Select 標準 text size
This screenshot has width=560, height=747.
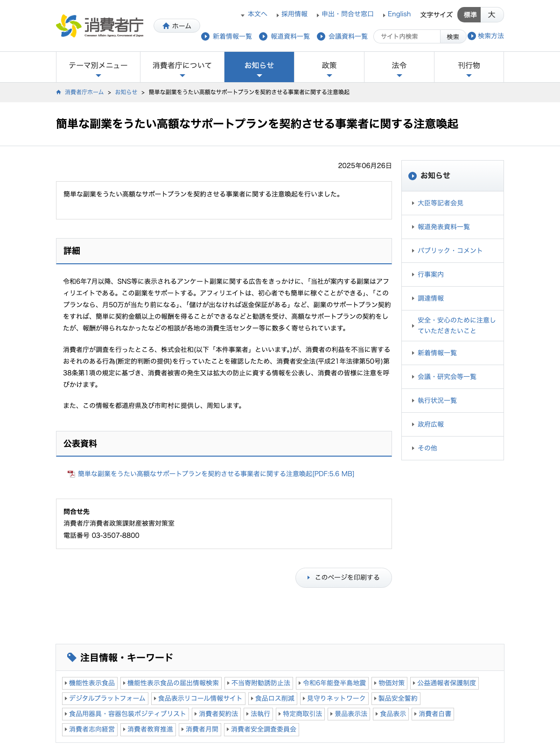point(469,15)
